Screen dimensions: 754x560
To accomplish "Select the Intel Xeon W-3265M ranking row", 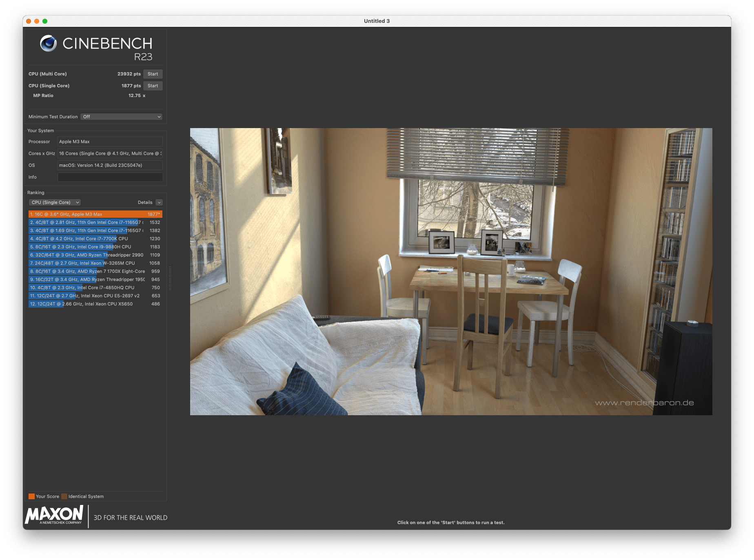I will [x=95, y=263].
